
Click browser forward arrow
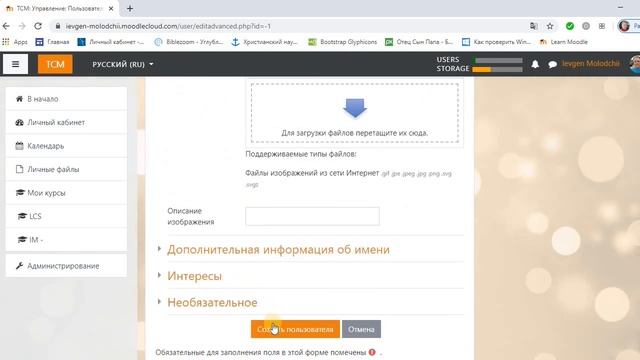tap(22, 26)
